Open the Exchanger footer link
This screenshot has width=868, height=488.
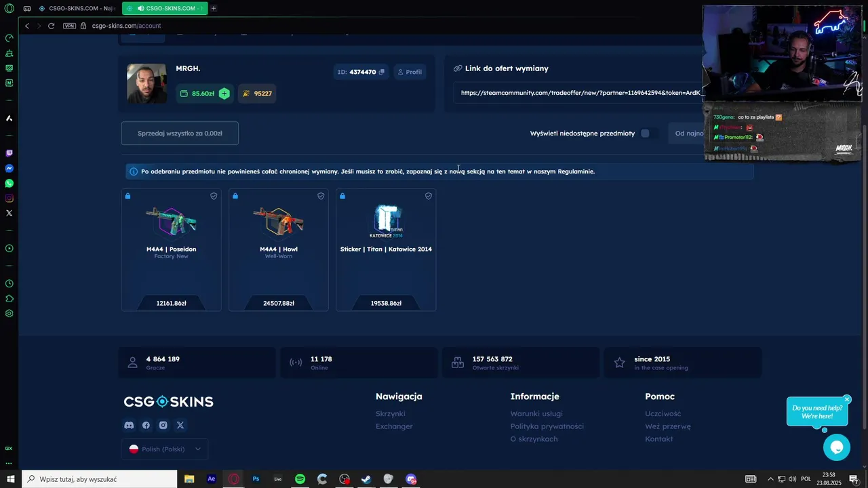[394, 426]
